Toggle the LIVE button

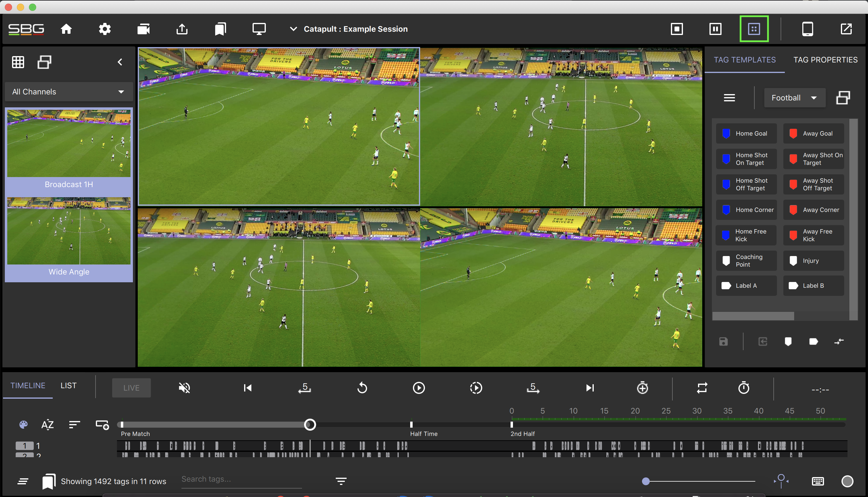coord(131,388)
